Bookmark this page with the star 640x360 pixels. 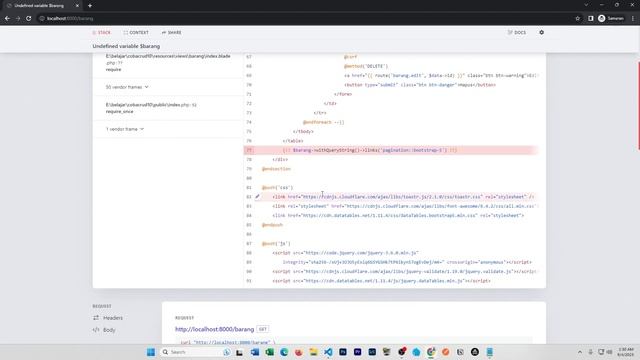pyautogui.click(x=577, y=18)
